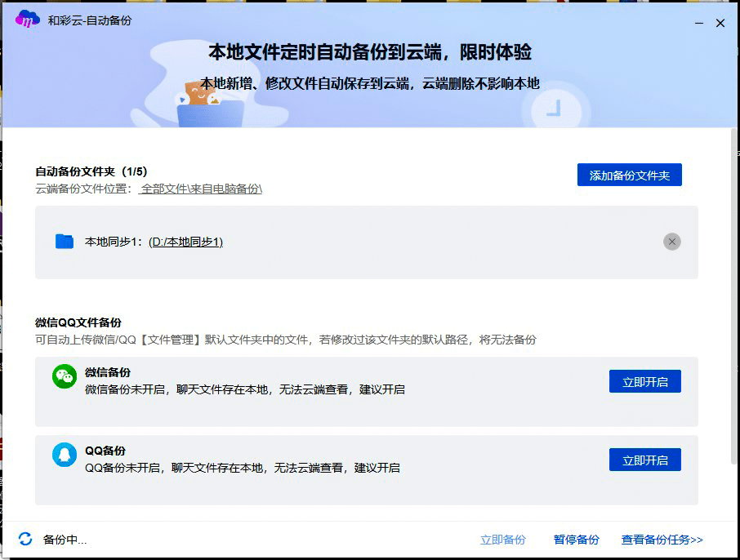Click the 云端备份文件位置: label

(83, 189)
